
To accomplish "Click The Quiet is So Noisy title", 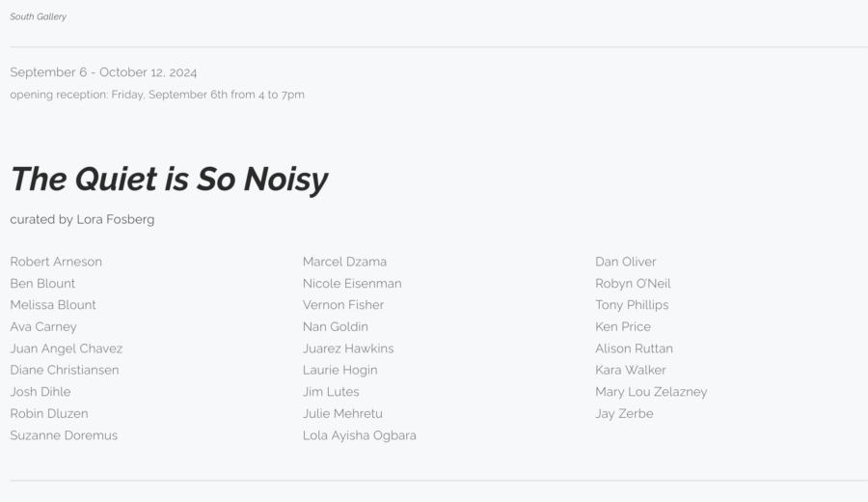I will pyautogui.click(x=170, y=179).
